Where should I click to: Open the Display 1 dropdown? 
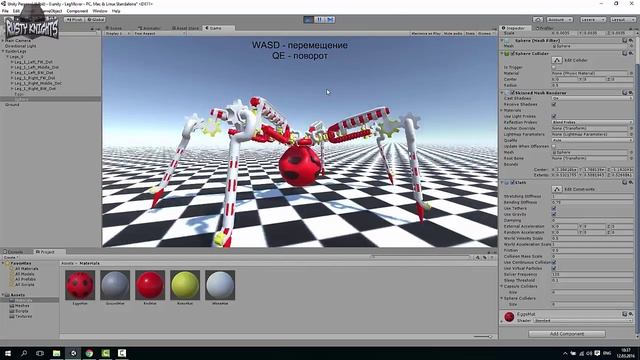pyautogui.click(x=117, y=33)
